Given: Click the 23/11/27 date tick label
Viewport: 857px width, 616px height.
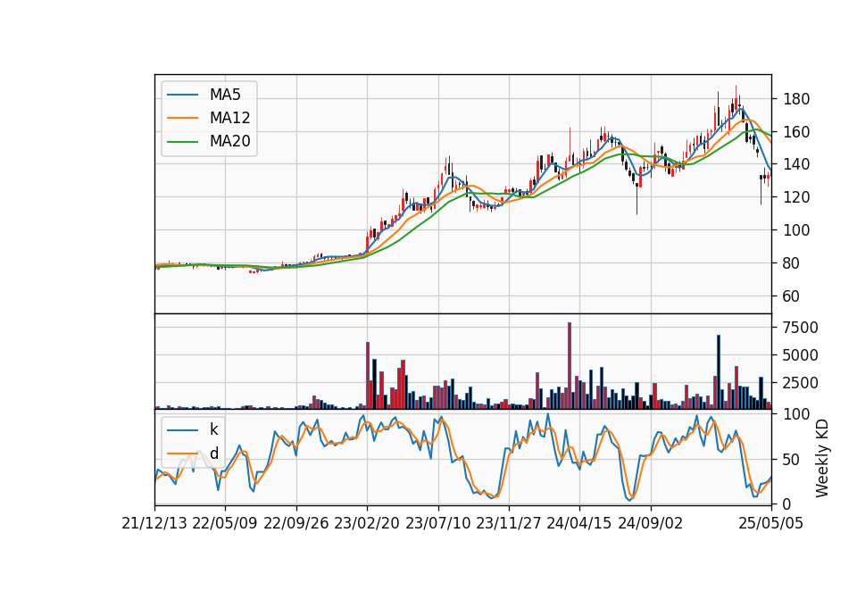Looking at the screenshot, I should 508,523.
